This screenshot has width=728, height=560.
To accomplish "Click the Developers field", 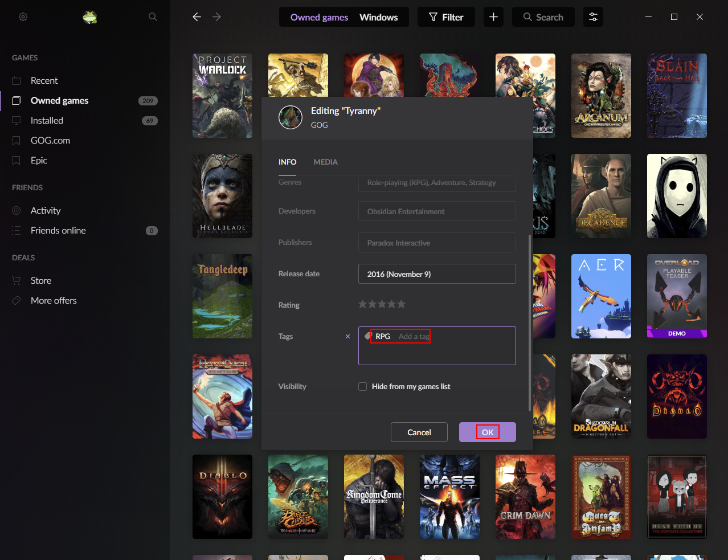I will (437, 211).
